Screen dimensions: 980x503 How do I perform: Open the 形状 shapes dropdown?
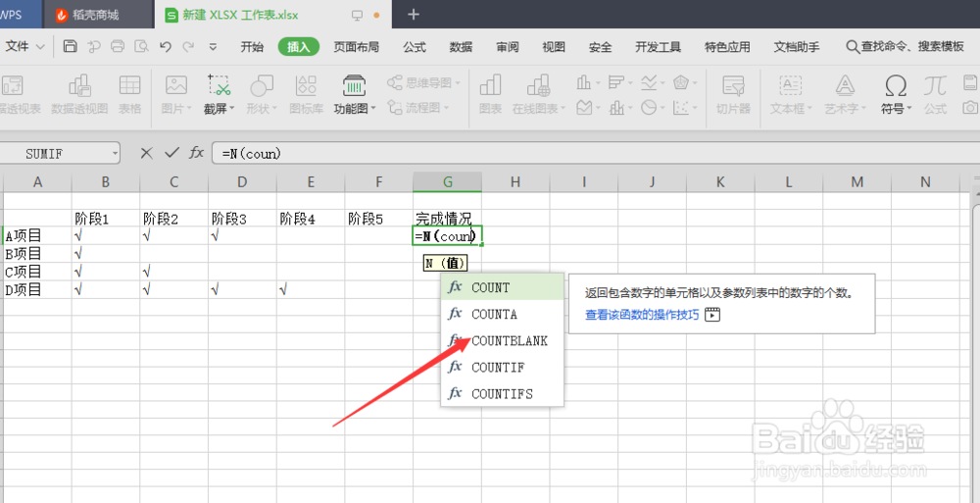coord(262,94)
